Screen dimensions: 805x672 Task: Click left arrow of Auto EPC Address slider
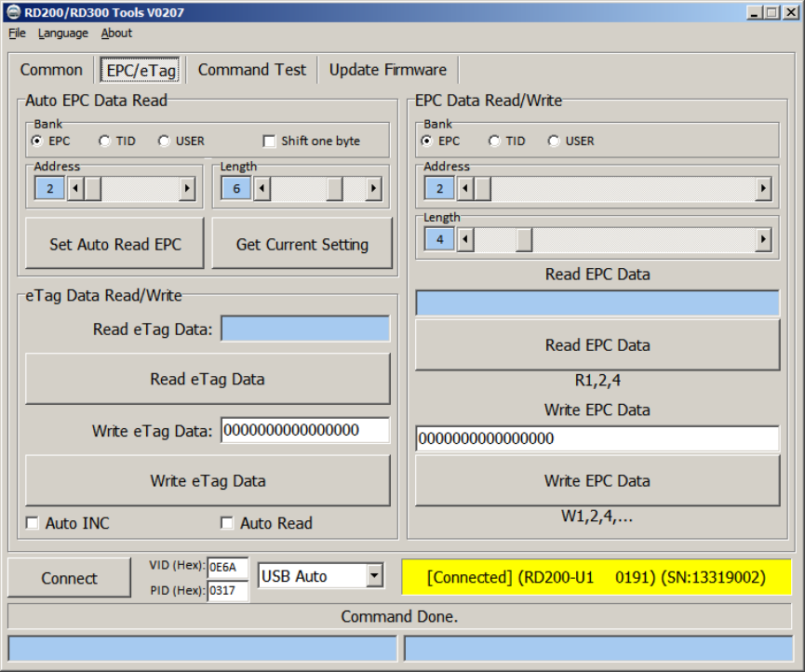(x=75, y=188)
